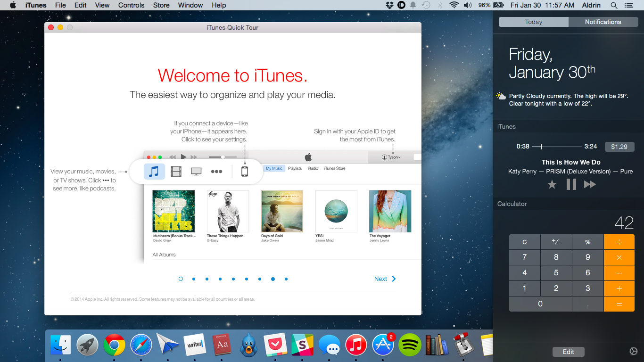Click Next link in Quick Tour
Viewport: 644px width, 362px height.
pyautogui.click(x=380, y=279)
